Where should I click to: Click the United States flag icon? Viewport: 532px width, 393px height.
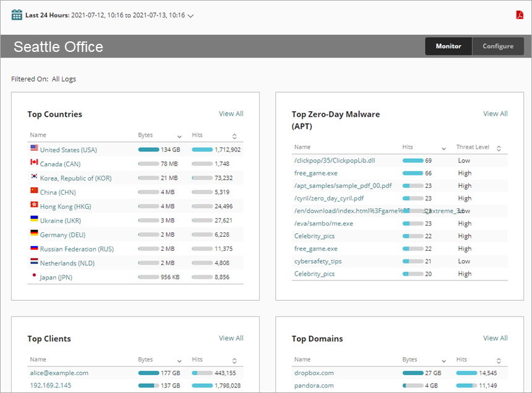(x=35, y=149)
